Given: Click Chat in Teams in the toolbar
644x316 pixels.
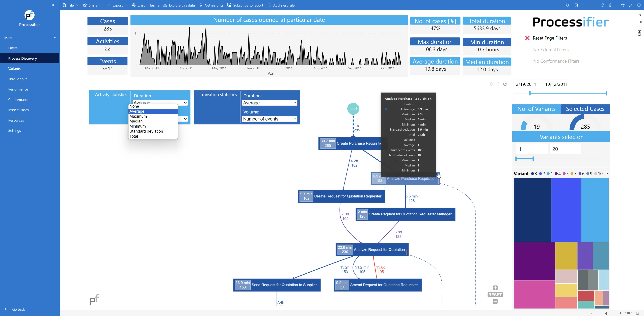Looking at the screenshot, I should click(146, 5).
